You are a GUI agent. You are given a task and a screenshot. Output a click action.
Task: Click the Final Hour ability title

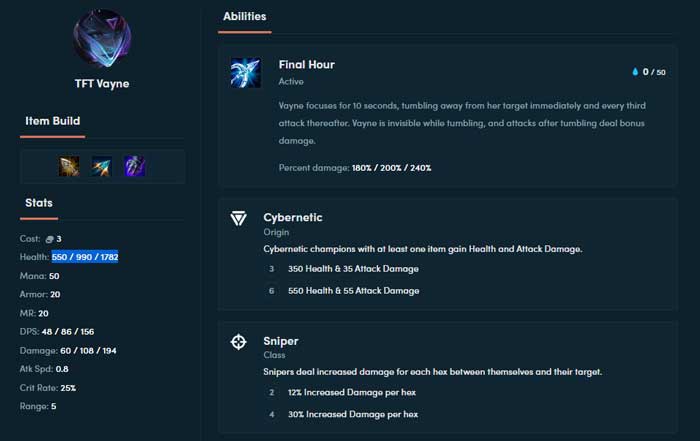[307, 65]
